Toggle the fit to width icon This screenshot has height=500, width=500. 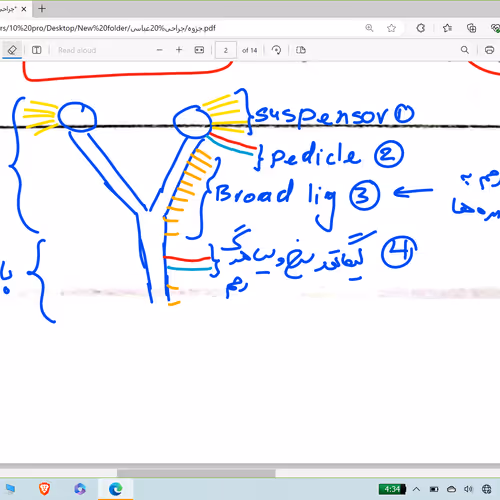tap(199, 50)
